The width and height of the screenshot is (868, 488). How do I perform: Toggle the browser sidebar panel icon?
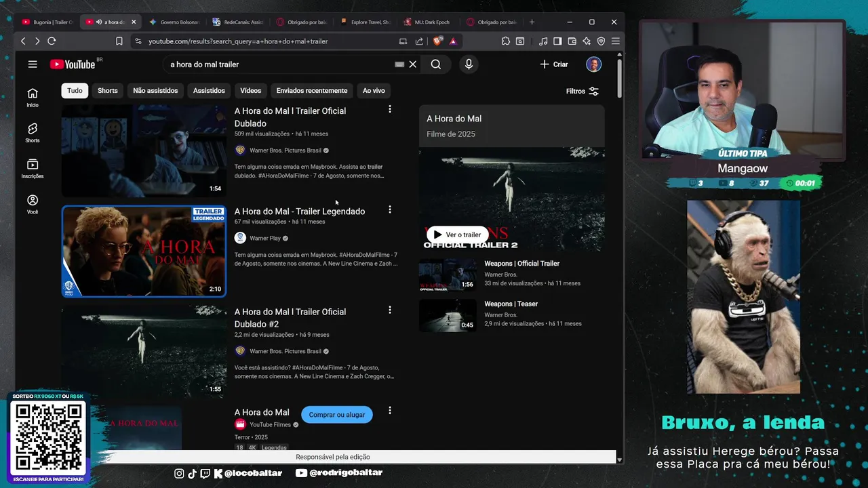(x=557, y=41)
